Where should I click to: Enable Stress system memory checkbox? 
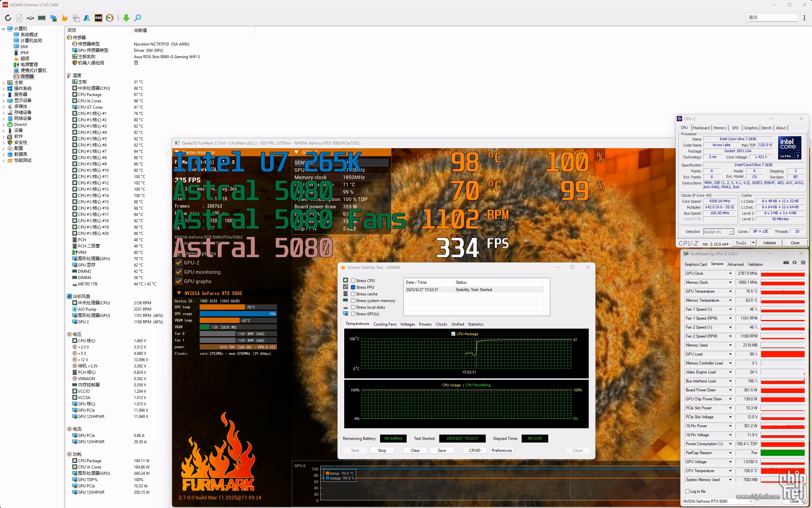tap(353, 300)
